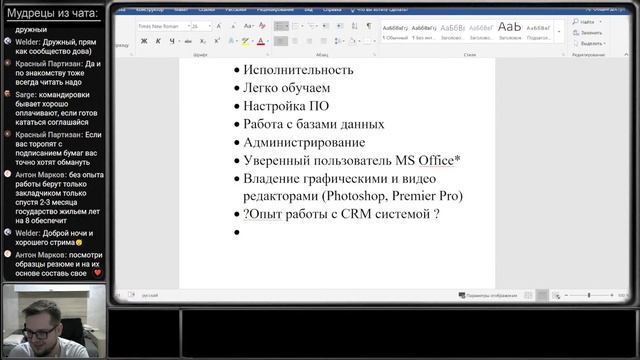Apply strikethrough formatting
Image resolution: width=640 pixels, height=360 pixels.
click(x=188, y=41)
